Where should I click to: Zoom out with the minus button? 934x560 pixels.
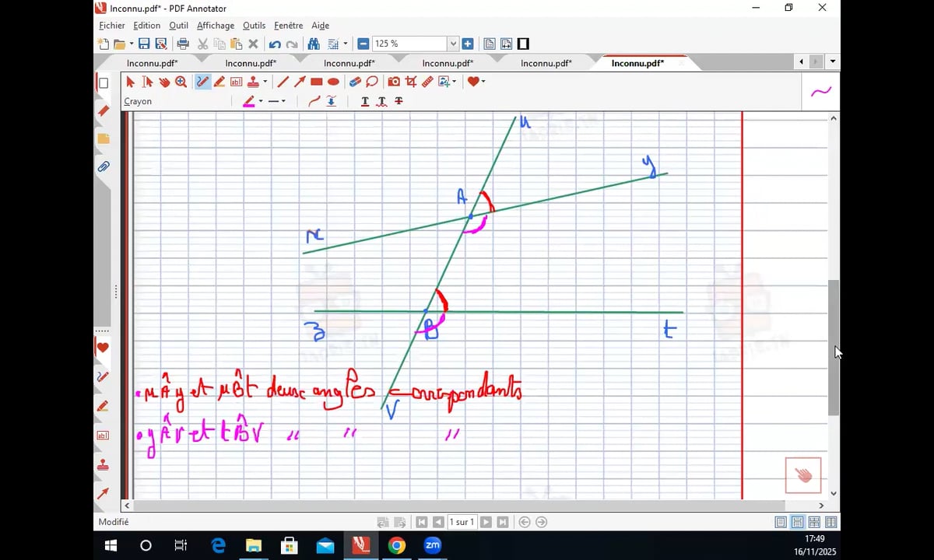pos(363,44)
